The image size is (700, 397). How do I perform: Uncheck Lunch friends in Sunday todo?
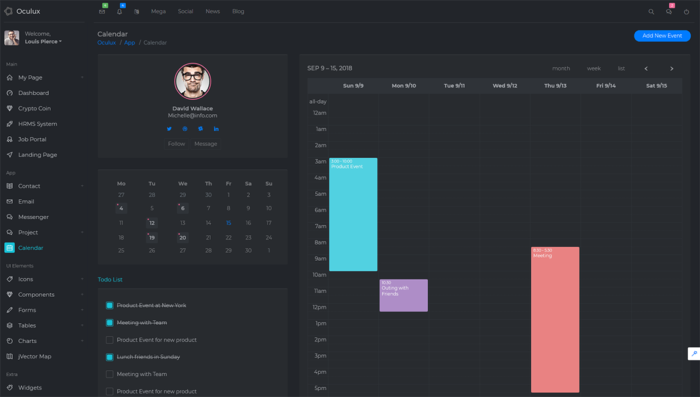click(x=109, y=357)
